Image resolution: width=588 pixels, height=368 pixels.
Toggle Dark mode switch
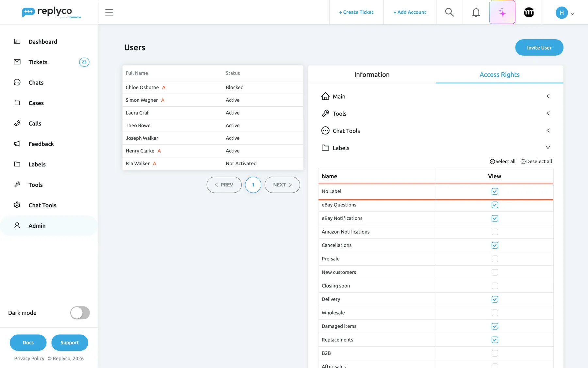pos(80,313)
